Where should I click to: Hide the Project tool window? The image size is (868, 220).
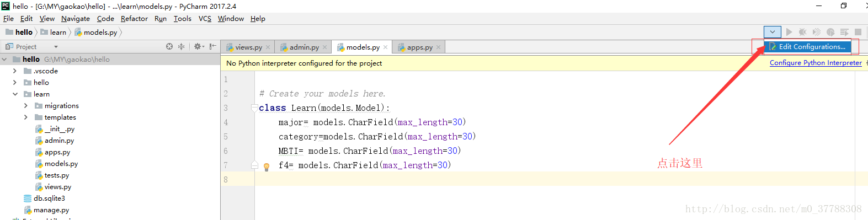[212, 47]
